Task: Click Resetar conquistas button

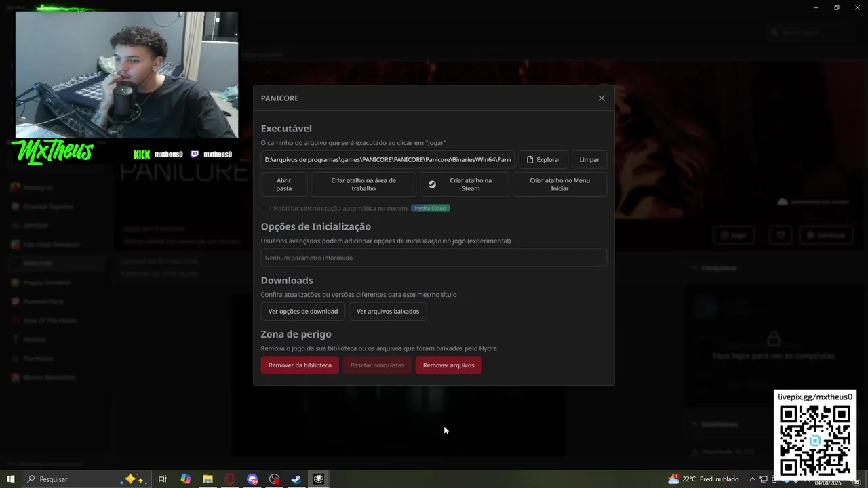Action: (377, 365)
